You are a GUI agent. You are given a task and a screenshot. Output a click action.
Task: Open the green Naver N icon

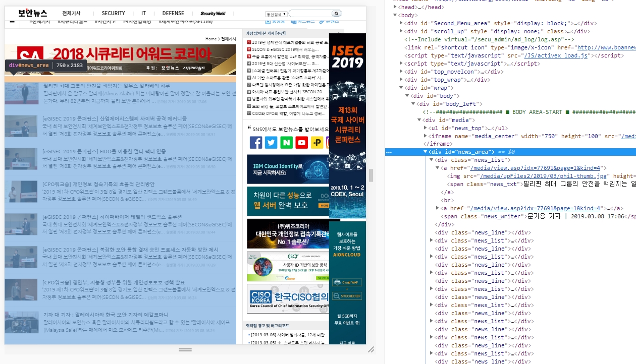point(286,143)
